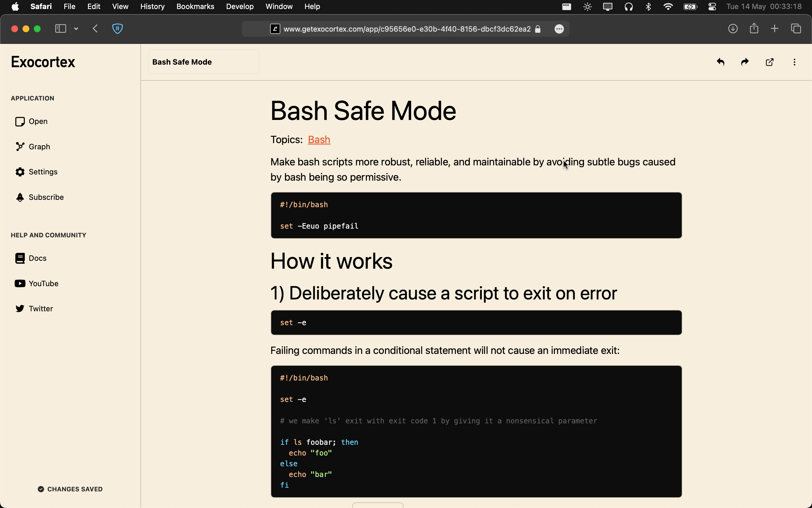Image resolution: width=812 pixels, height=508 pixels.
Task: Open the page options ellipsis in address bar
Action: [x=559, y=29]
